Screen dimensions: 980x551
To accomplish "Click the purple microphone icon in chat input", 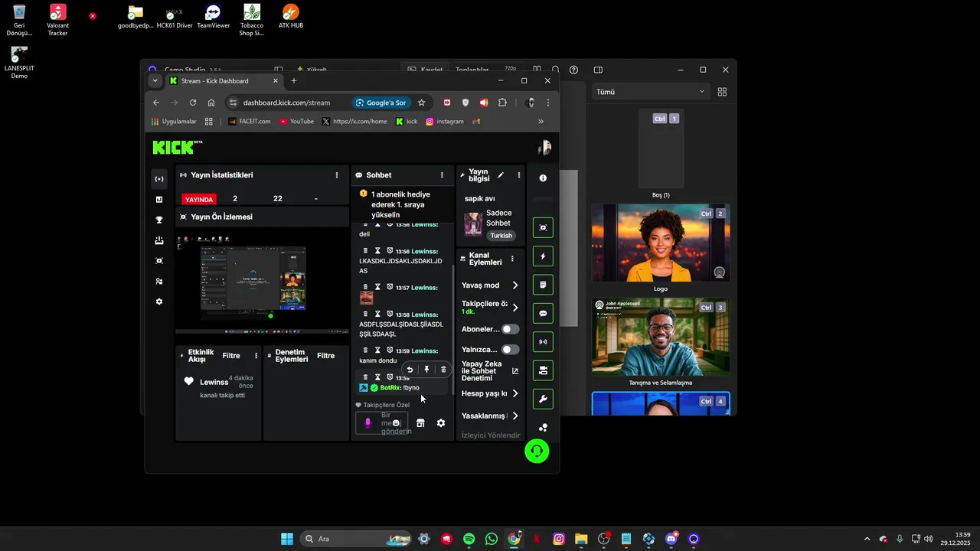I will tap(367, 423).
